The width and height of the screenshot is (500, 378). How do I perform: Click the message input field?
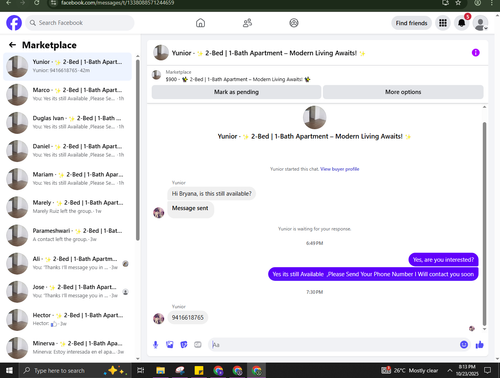335,345
